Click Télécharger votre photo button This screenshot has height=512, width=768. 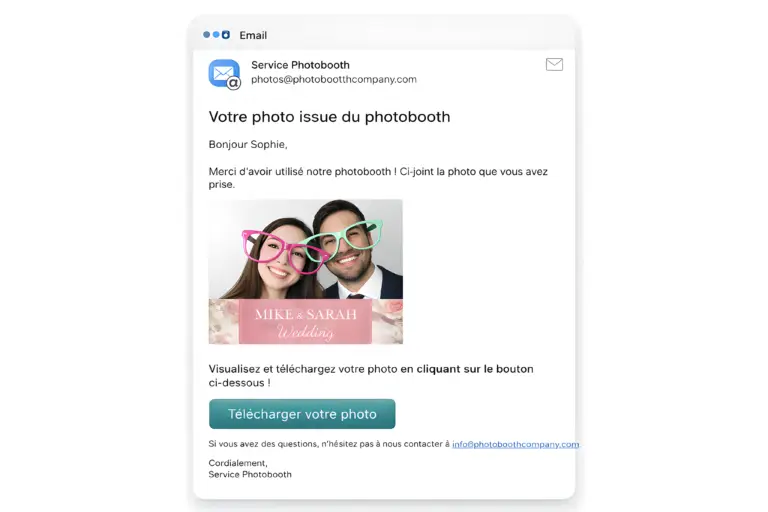(302, 414)
